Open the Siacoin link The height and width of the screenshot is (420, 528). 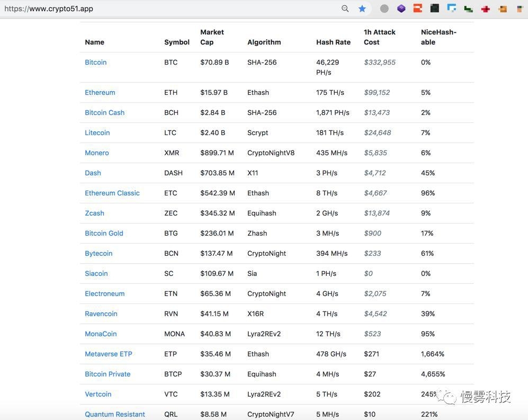(96, 273)
